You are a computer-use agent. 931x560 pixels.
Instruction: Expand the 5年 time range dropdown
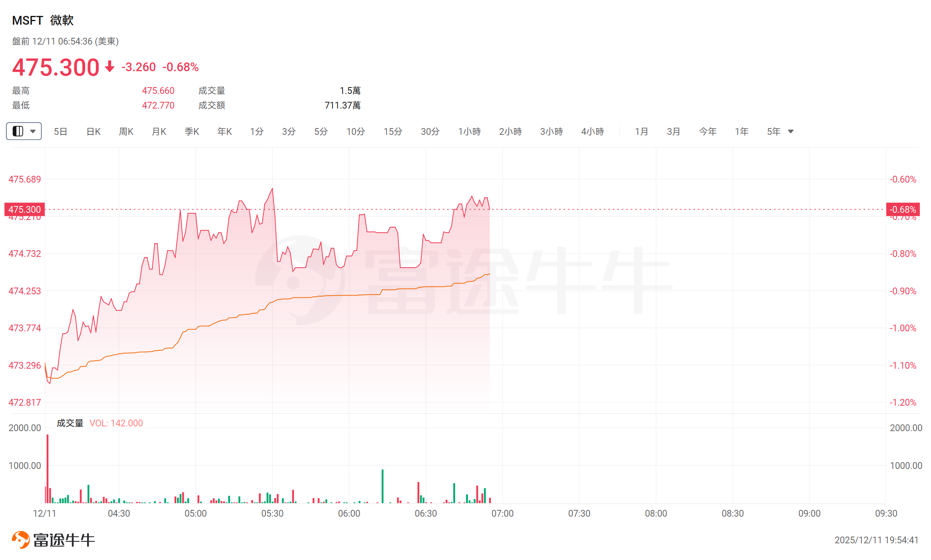coord(791,131)
